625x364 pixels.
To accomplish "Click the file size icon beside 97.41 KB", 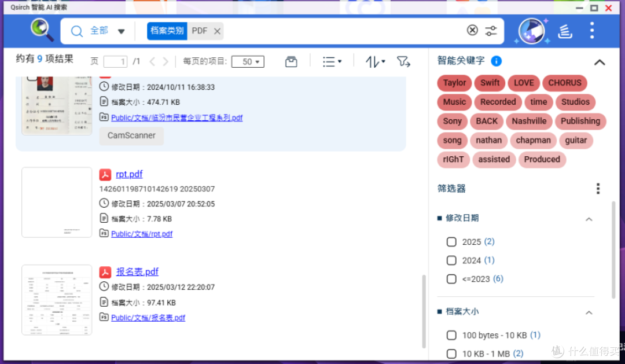I will 104,302.
